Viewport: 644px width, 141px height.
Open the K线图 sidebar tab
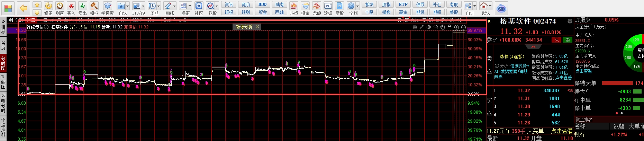3,82
